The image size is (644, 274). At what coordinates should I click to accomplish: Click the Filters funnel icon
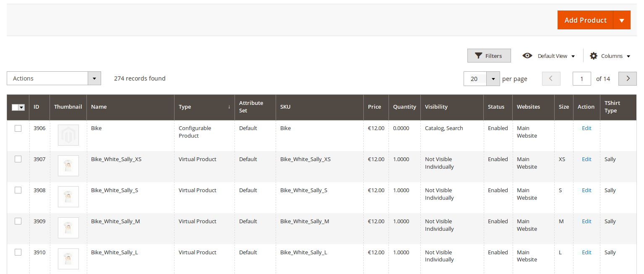click(x=479, y=55)
